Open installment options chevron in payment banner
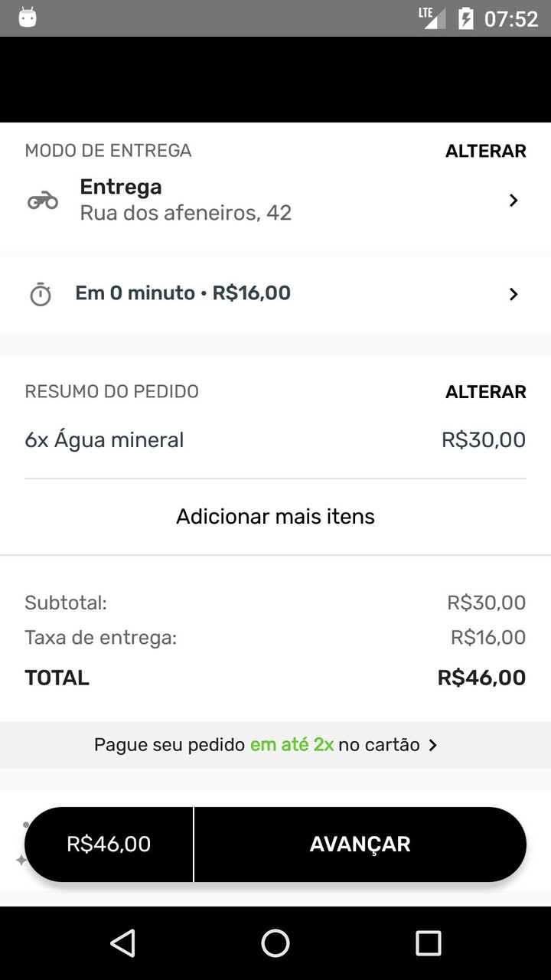The width and height of the screenshot is (551, 980). click(433, 745)
